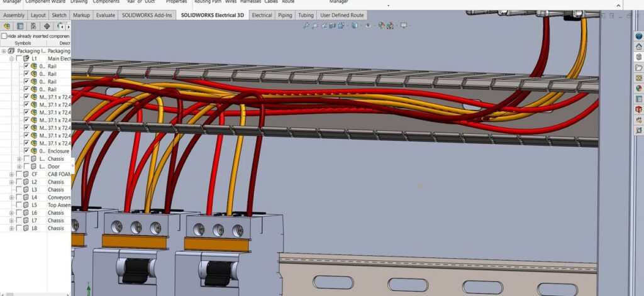Check the L3 Chassis checkbox
The height and width of the screenshot is (296, 644).
click(19, 190)
